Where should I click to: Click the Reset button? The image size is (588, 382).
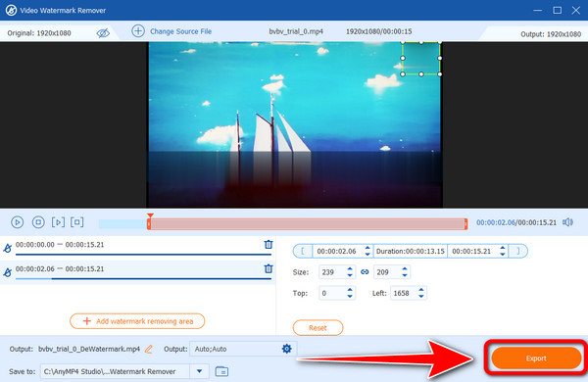[x=318, y=328]
